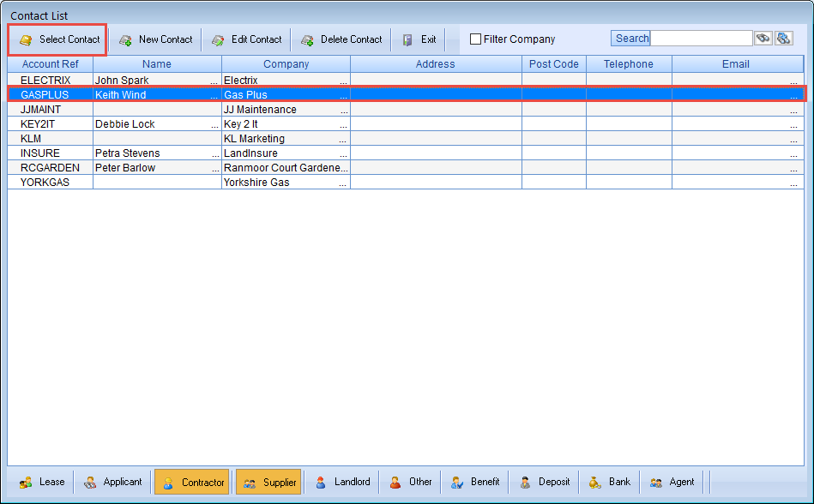Click the Yorkshire Gas company text
The image size is (814, 504).
[x=256, y=182]
